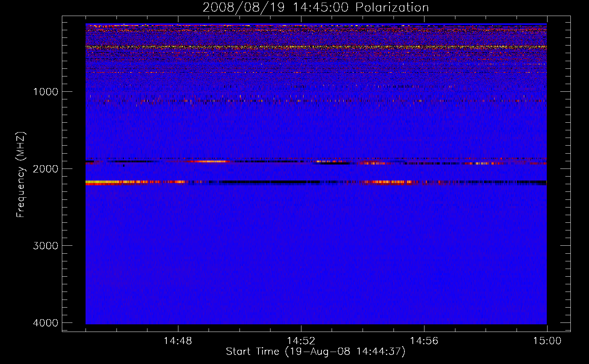Image resolution: width=589 pixels, height=364 pixels.
Task: Click the 3000 frequency tick label
Action: (x=46, y=246)
